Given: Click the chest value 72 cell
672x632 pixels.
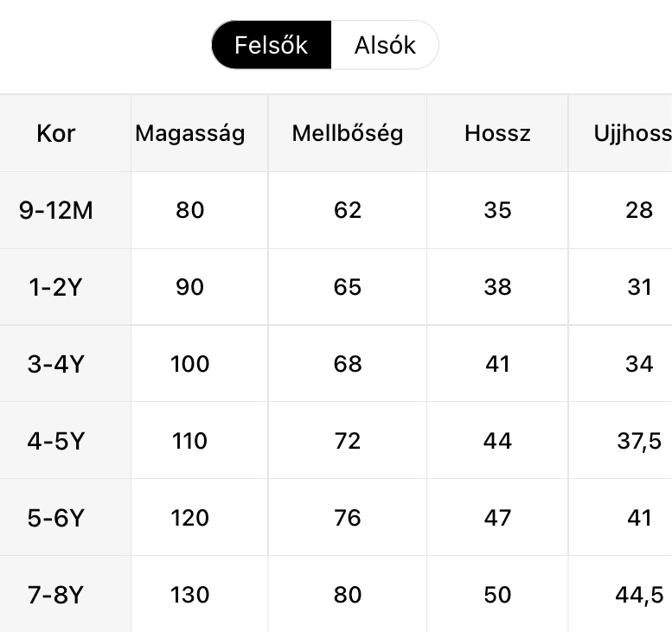Looking at the screenshot, I should click(347, 441).
